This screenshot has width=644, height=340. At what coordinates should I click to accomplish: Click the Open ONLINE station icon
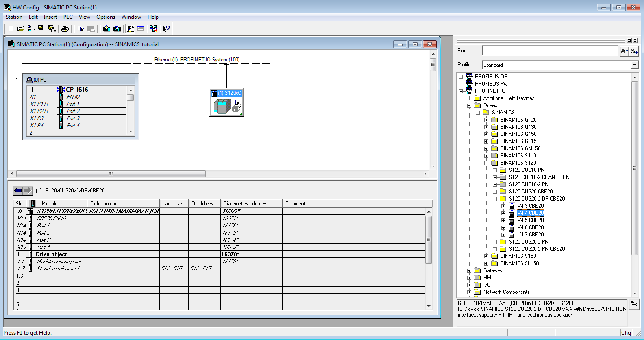[31, 29]
